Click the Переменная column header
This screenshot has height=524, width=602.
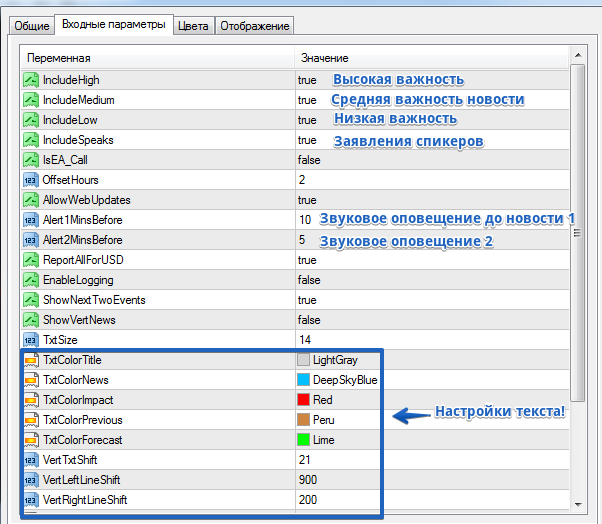(59, 59)
